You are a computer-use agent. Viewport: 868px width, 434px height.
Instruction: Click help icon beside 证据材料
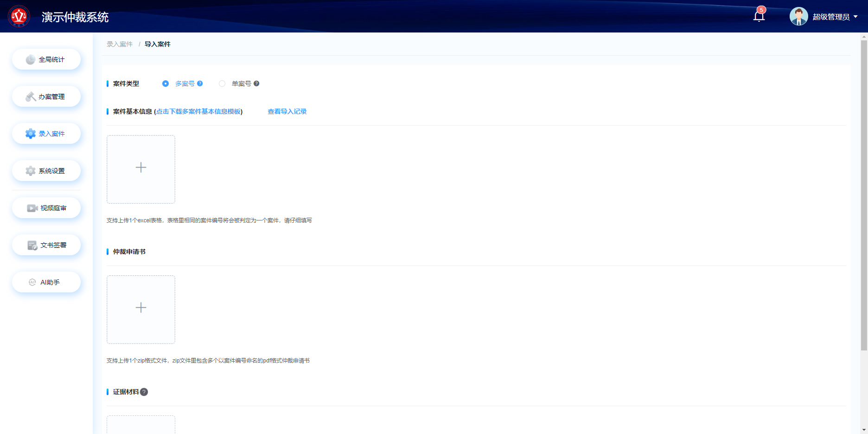(144, 392)
